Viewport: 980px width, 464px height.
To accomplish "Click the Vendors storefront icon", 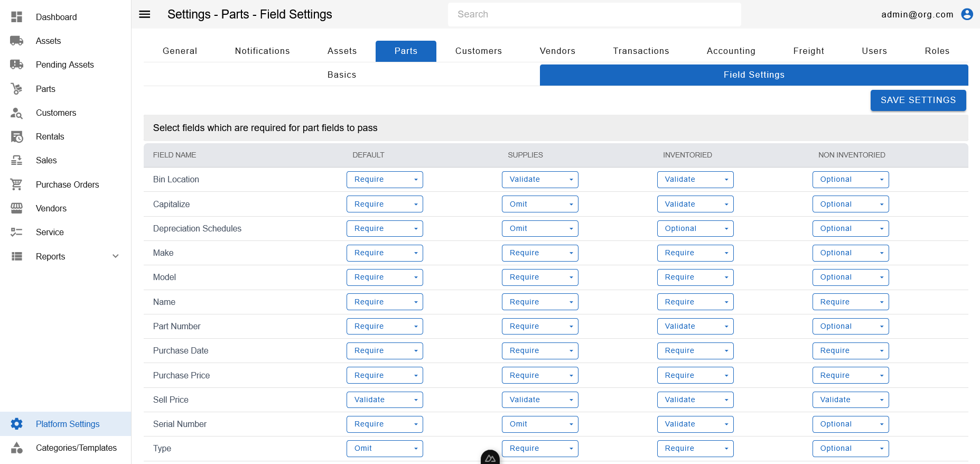I will pyautogui.click(x=17, y=208).
